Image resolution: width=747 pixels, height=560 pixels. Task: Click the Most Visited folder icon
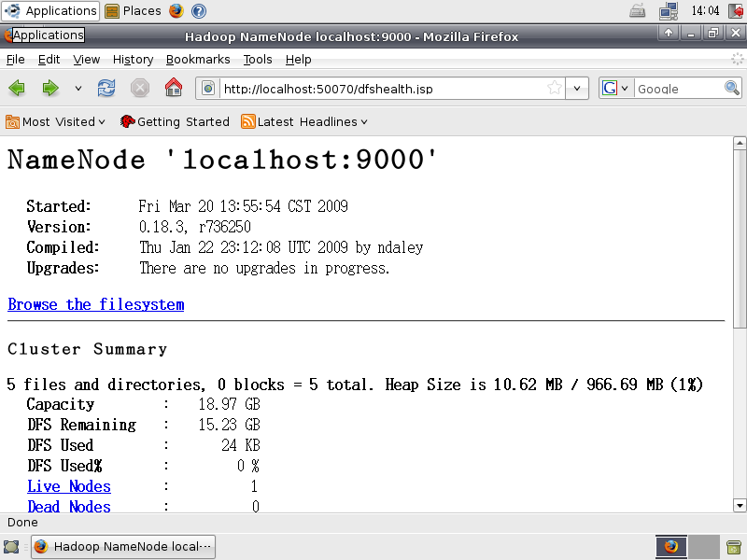(12, 122)
